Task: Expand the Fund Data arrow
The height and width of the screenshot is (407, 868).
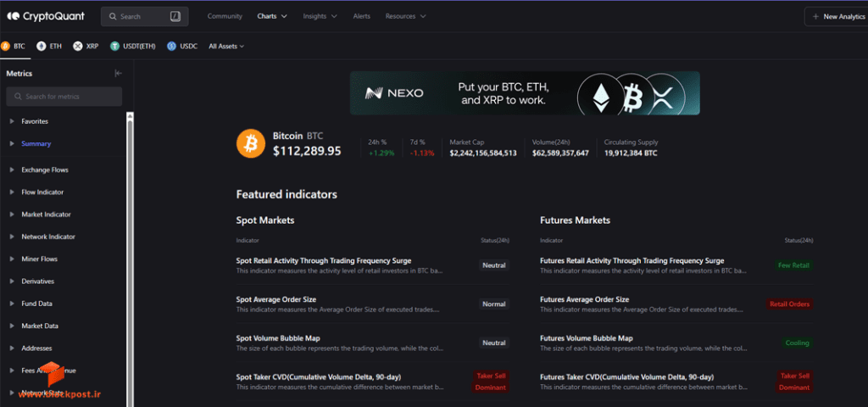Action: pos(12,304)
